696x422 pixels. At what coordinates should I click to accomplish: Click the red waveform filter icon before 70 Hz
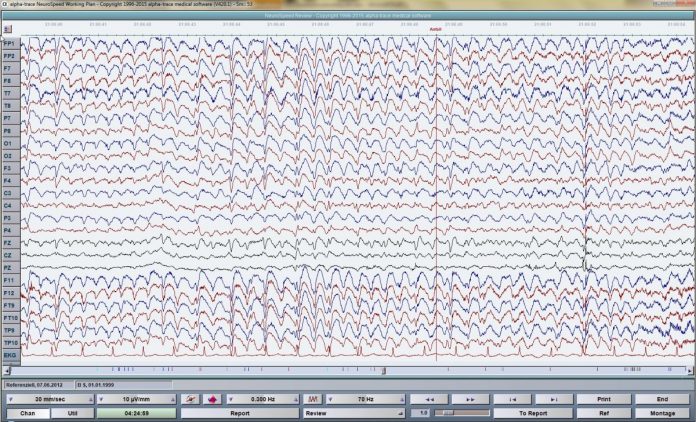312,399
